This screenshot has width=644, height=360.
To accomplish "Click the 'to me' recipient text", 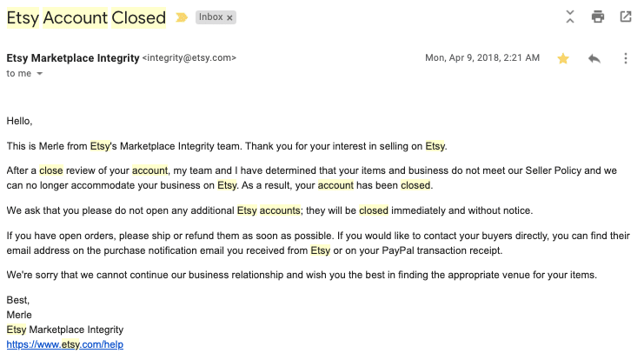I will 19,74.
